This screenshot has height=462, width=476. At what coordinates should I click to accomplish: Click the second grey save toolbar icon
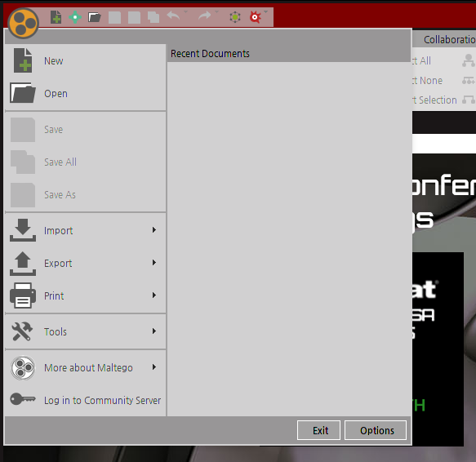[134, 17]
